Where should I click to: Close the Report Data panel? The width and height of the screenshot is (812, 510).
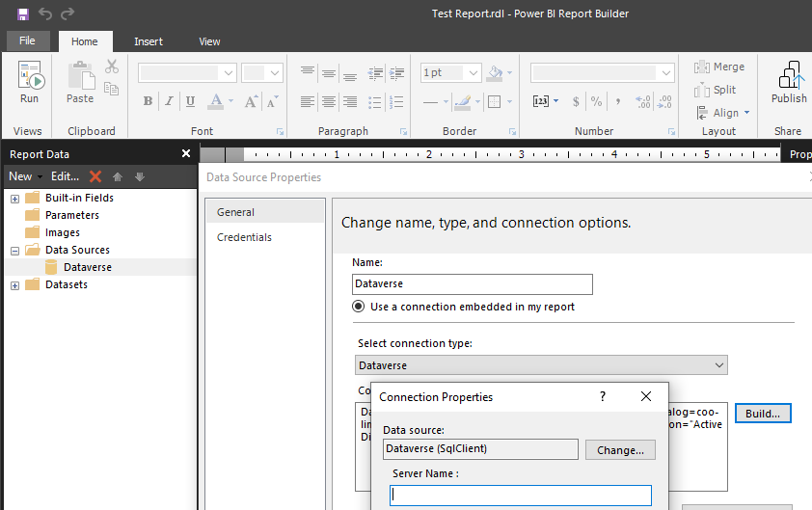point(186,153)
